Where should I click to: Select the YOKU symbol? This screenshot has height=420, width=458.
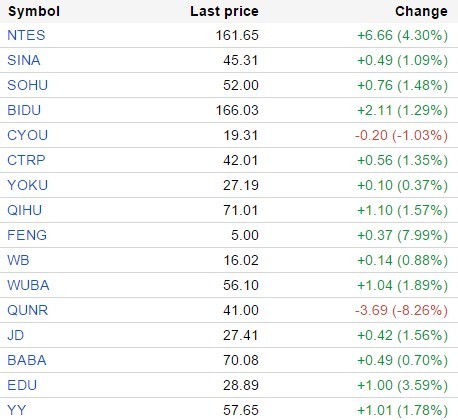point(28,185)
